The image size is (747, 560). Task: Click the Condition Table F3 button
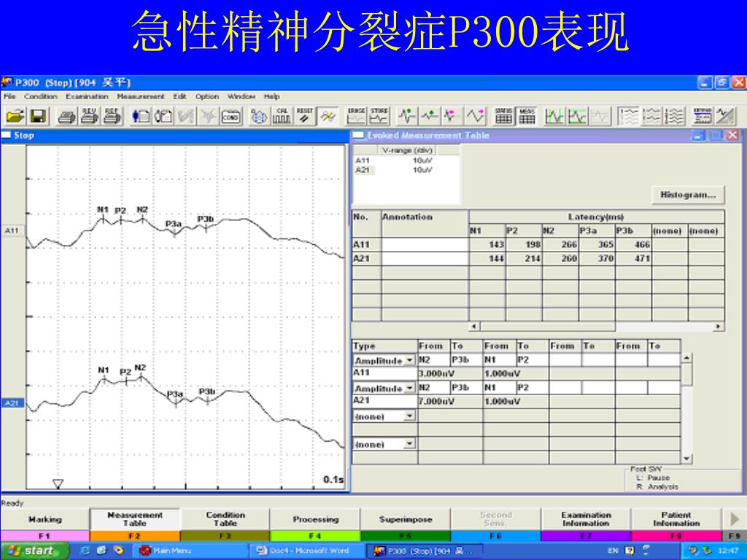225,519
